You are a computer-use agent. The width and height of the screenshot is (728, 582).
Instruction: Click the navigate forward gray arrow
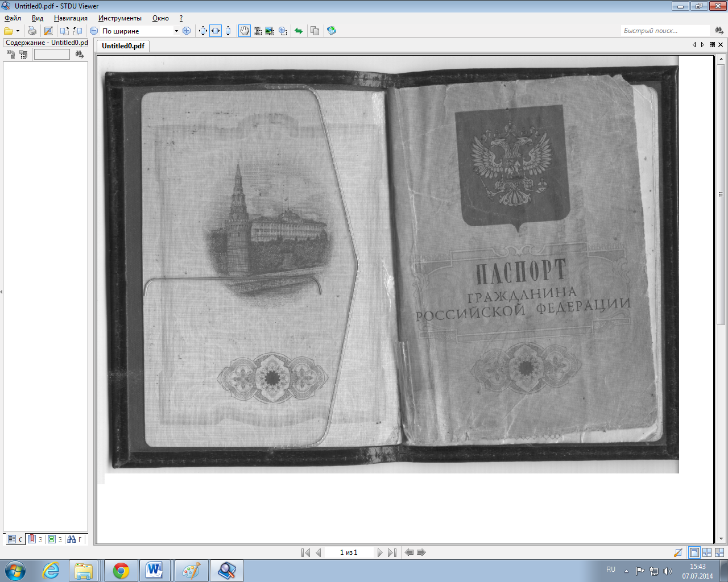[421, 552]
